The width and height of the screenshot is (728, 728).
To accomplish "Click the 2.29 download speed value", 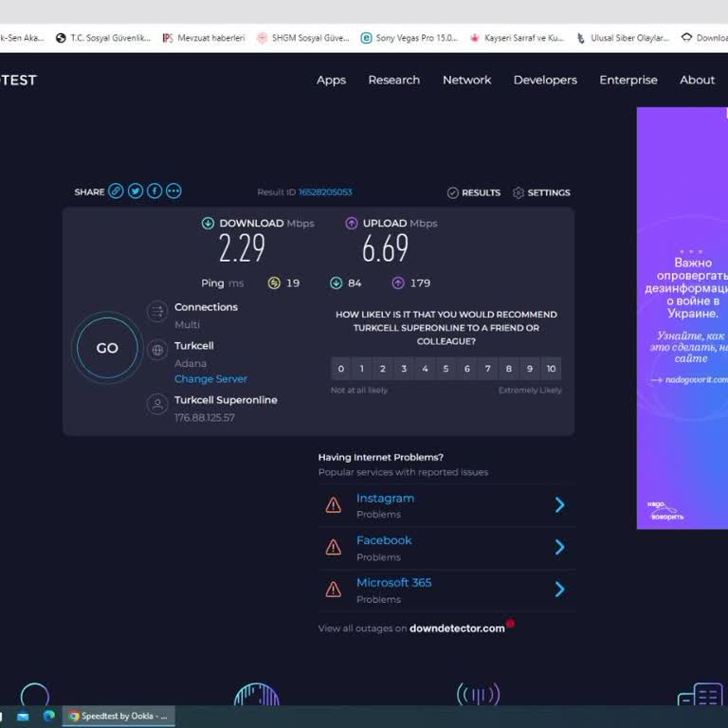I will click(242, 248).
